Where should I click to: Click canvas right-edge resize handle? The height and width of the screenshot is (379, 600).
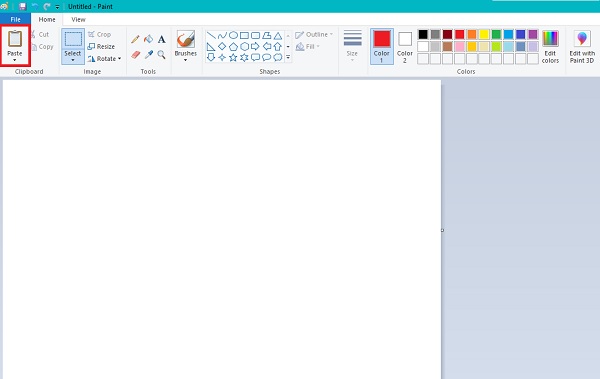pos(442,230)
